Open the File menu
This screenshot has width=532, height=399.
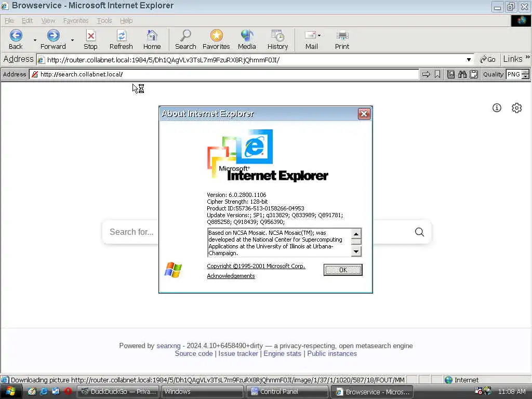coord(9,21)
